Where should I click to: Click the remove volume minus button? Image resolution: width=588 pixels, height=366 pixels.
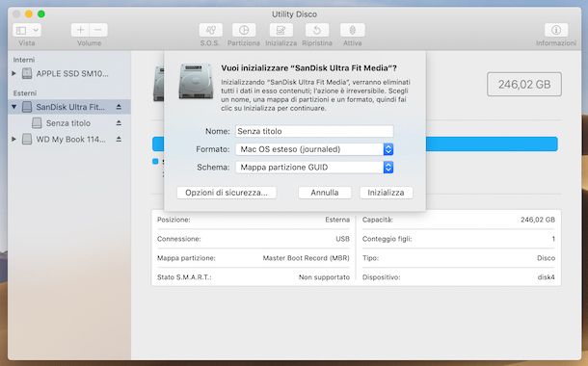point(98,30)
